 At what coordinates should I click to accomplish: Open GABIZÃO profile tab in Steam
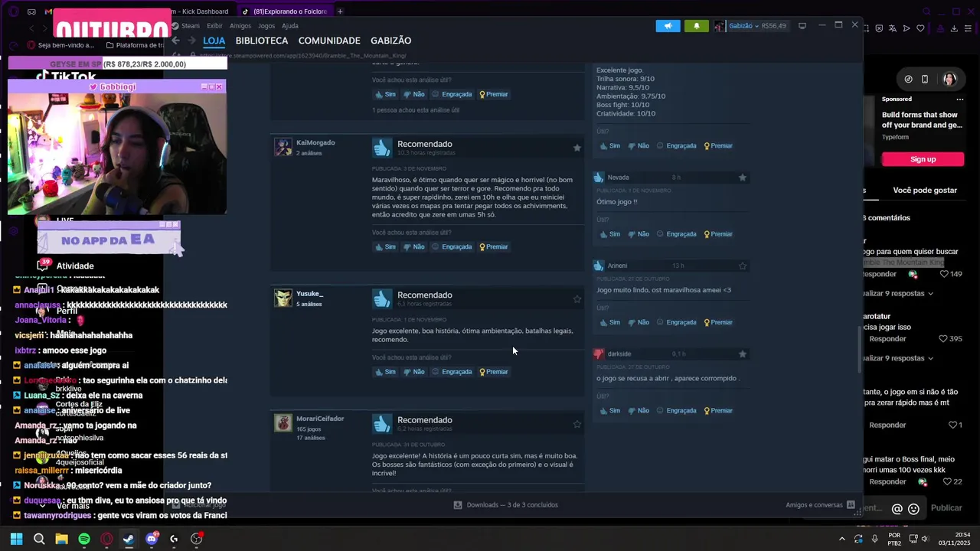390,41
